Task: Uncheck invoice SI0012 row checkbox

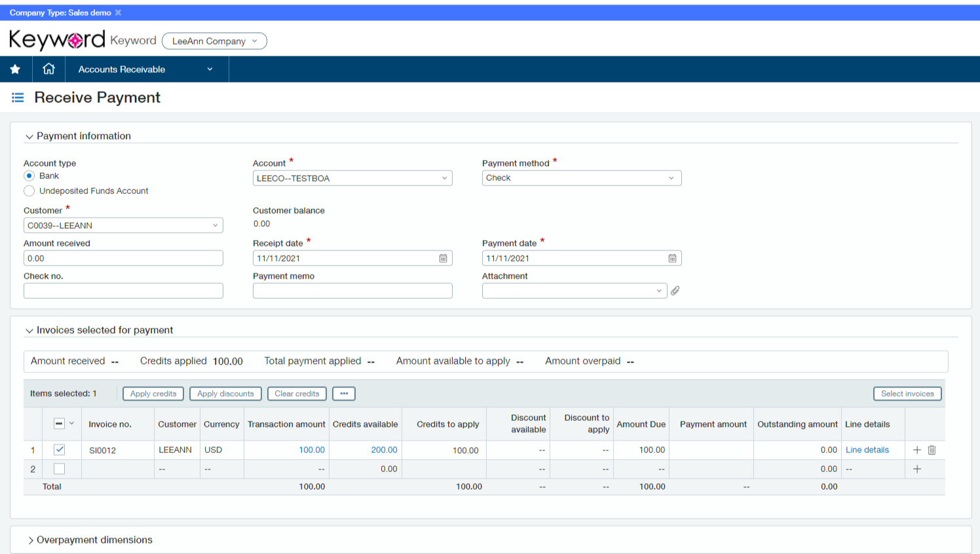Action: [58, 450]
